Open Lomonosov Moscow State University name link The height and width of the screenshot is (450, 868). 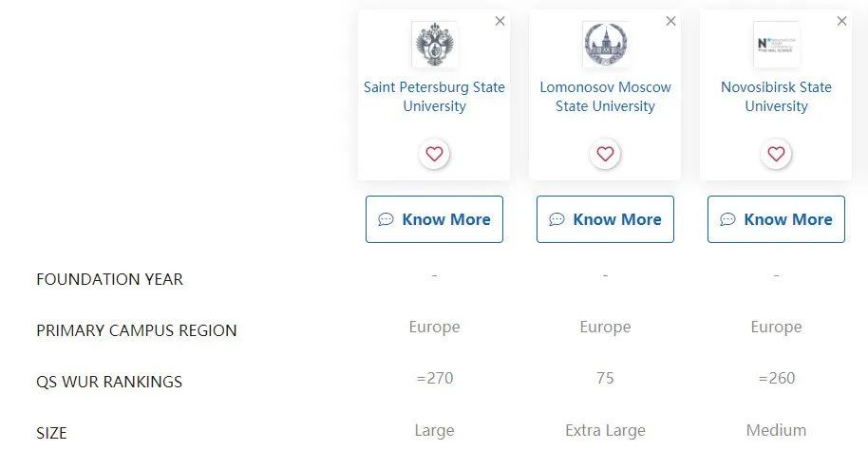(605, 96)
